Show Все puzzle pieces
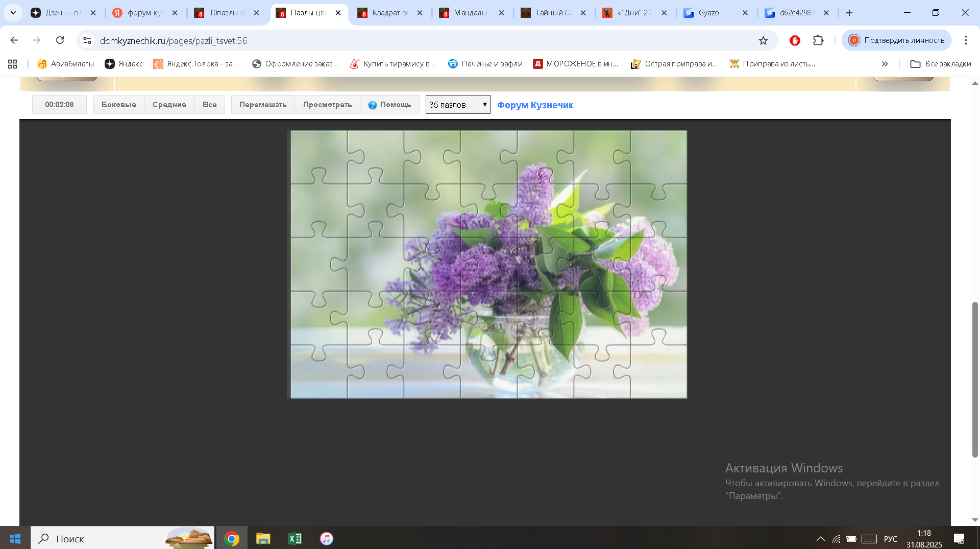 click(x=209, y=105)
